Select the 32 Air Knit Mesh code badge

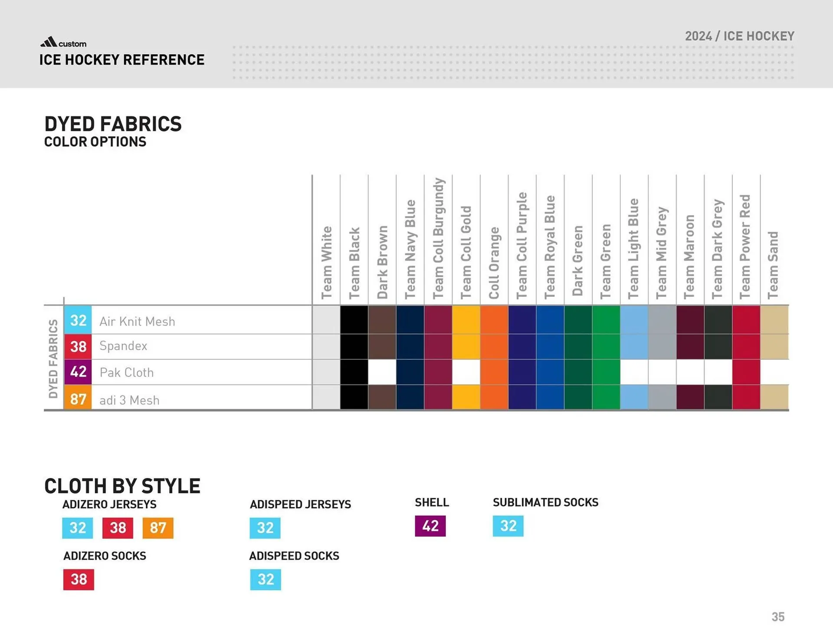78,321
